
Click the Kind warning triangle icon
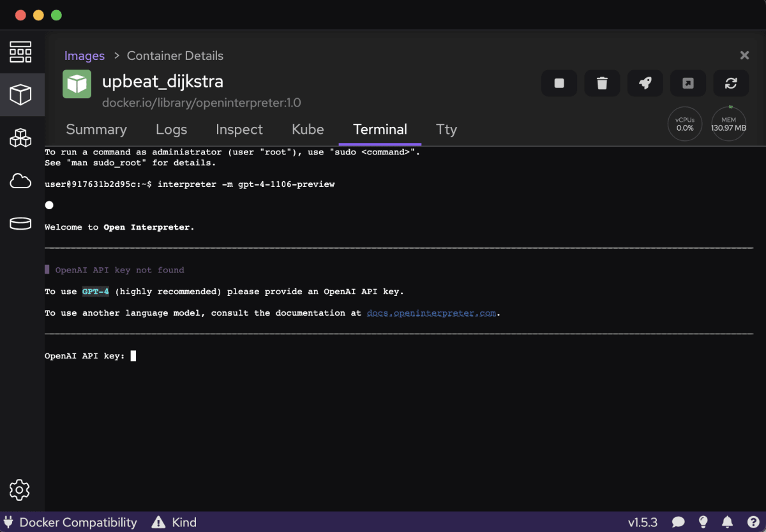coord(158,522)
